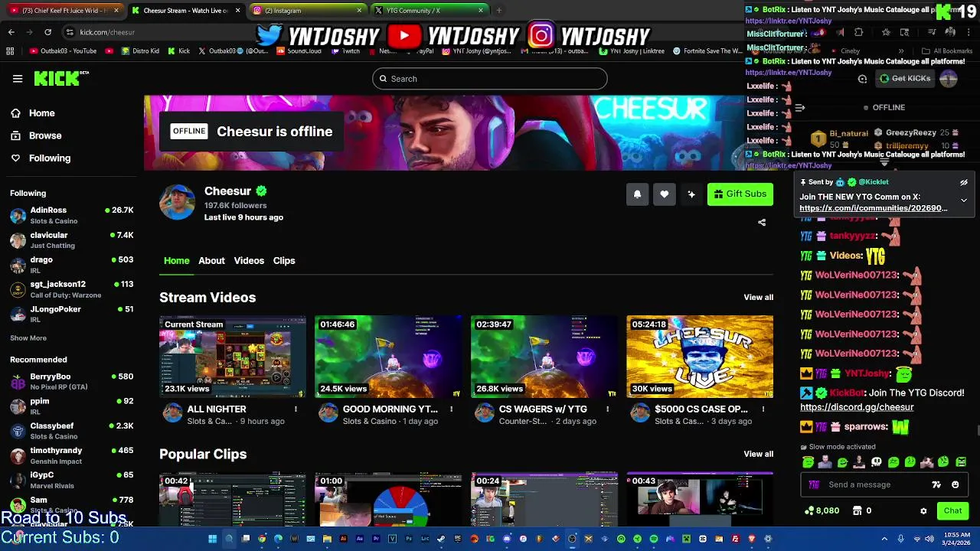Switch to the Chief Keef YouTube tab
This screenshot has width=980, height=551.
click(x=64, y=11)
